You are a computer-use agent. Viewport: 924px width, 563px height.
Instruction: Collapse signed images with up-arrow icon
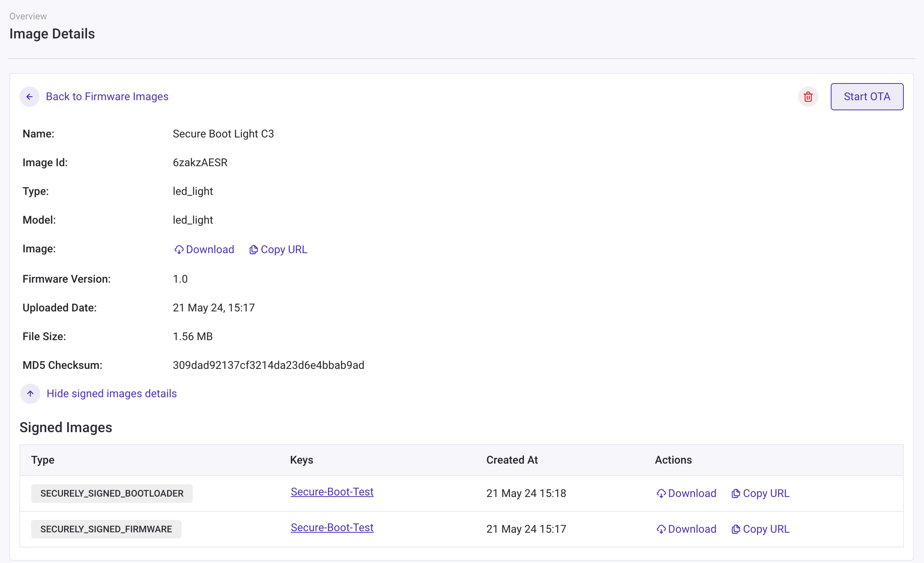pos(30,394)
